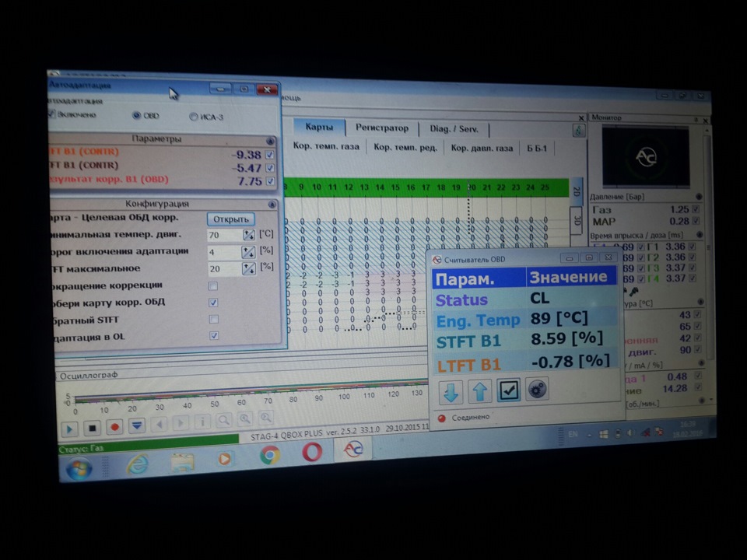Click the oscilloscope previous-frame arrow icon
This screenshot has width=747, height=560.
pyautogui.click(x=159, y=424)
